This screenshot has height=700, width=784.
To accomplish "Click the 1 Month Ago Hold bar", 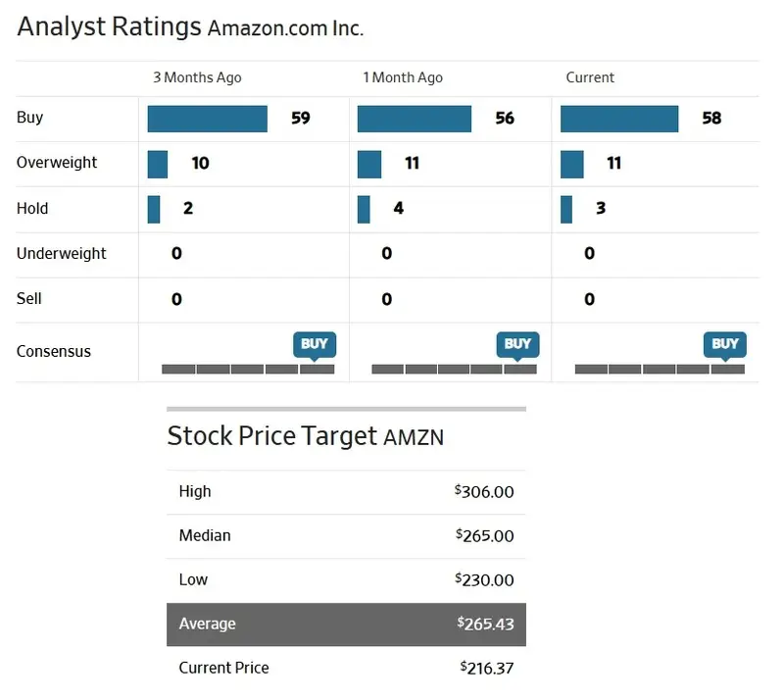I will point(364,209).
